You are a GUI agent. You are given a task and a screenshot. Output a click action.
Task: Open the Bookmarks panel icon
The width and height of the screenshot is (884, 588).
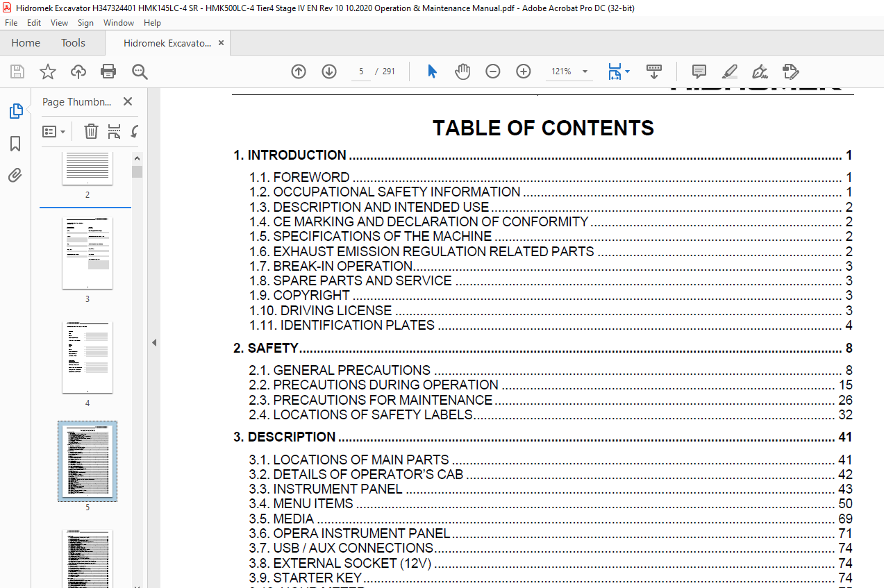(15, 144)
